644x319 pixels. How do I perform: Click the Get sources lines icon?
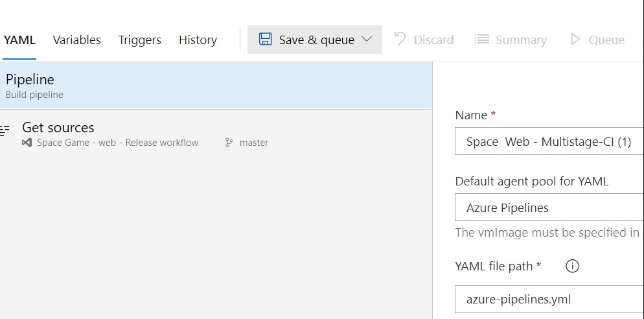tap(5, 130)
